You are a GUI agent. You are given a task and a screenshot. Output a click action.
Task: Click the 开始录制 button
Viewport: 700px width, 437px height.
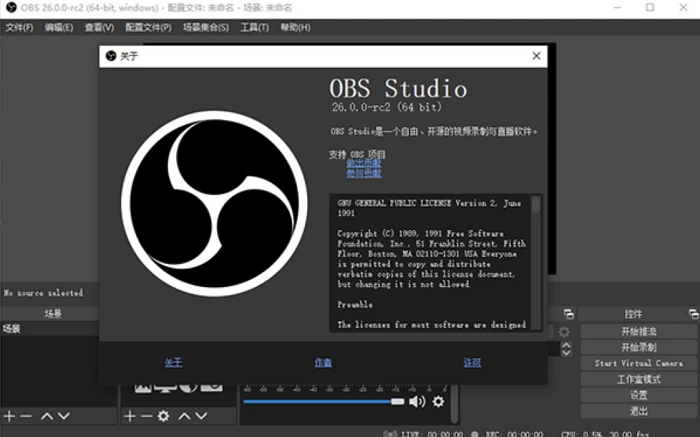click(638, 347)
